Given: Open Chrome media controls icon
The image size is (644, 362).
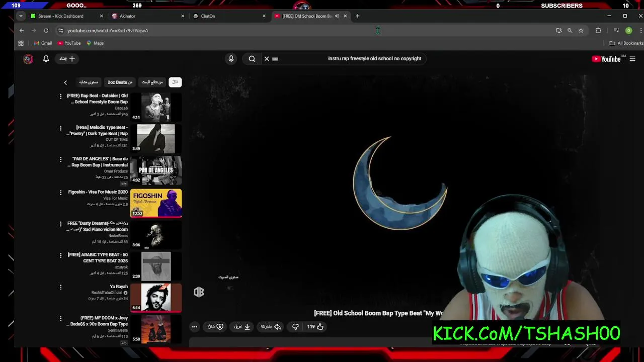Looking at the screenshot, I should click(616, 31).
